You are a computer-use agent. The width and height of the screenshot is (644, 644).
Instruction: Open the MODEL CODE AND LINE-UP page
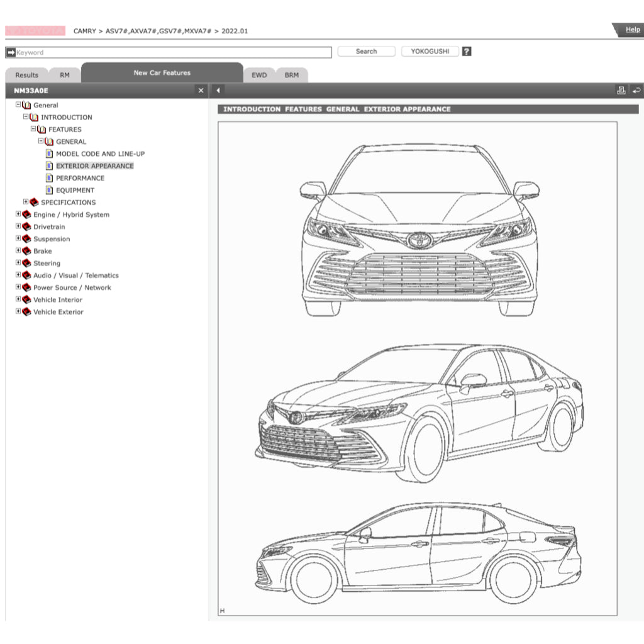tap(100, 153)
